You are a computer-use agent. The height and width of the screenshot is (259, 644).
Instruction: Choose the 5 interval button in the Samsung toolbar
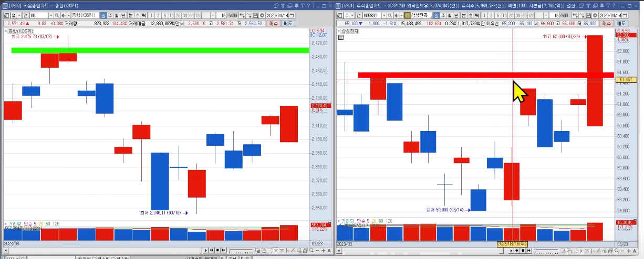[497, 15]
